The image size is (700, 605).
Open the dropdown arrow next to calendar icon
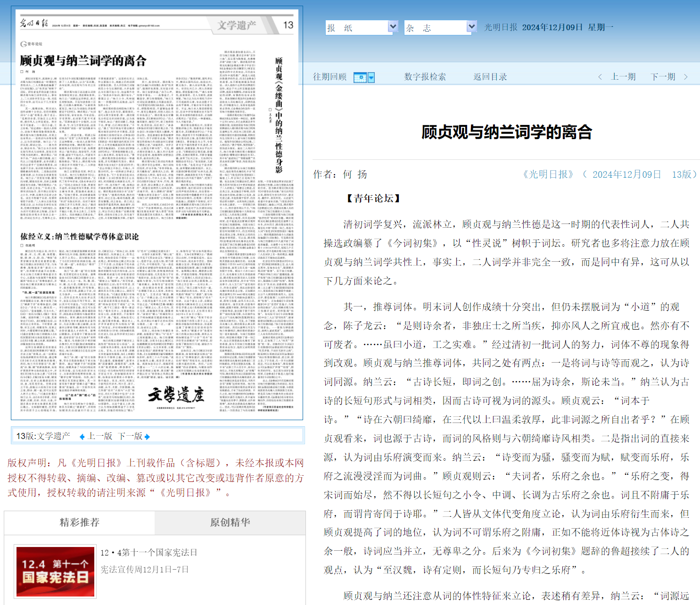(x=371, y=77)
